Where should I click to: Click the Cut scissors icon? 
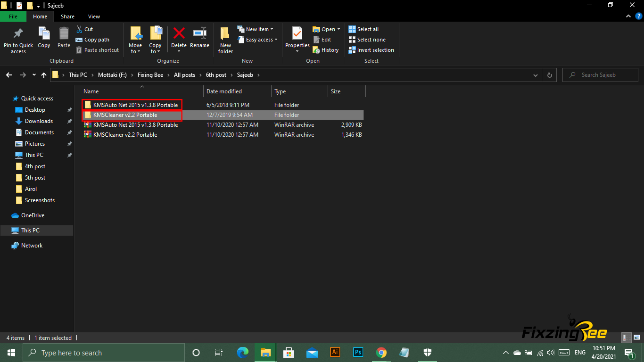click(79, 29)
